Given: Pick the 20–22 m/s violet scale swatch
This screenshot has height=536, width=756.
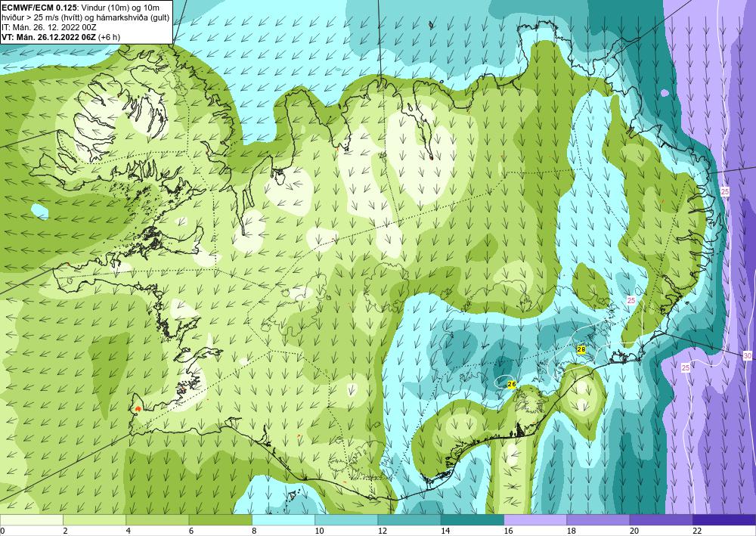Looking at the screenshot, I should (x=661, y=519).
